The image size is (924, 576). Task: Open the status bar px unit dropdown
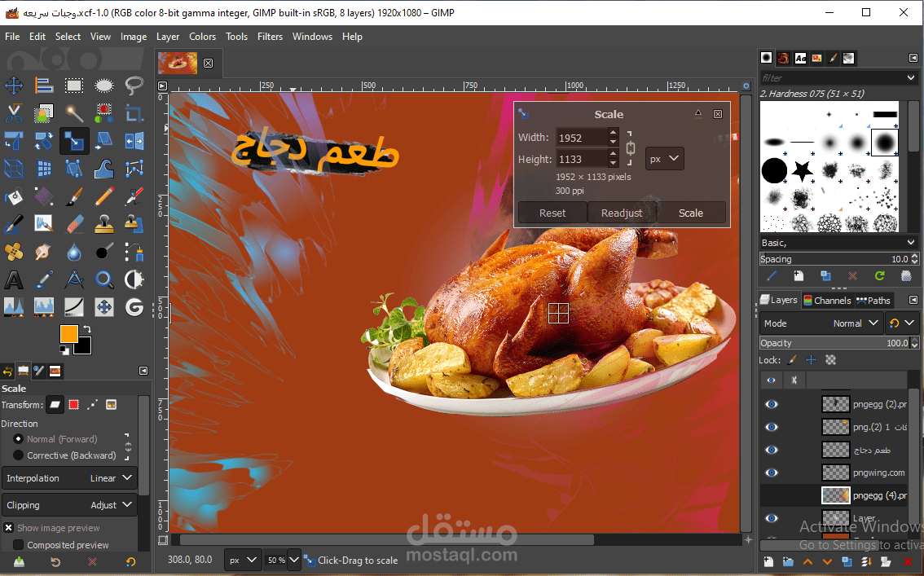point(242,560)
